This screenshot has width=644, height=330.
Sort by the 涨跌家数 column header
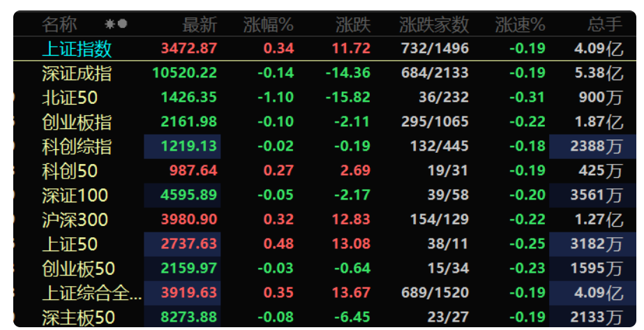click(434, 24)
